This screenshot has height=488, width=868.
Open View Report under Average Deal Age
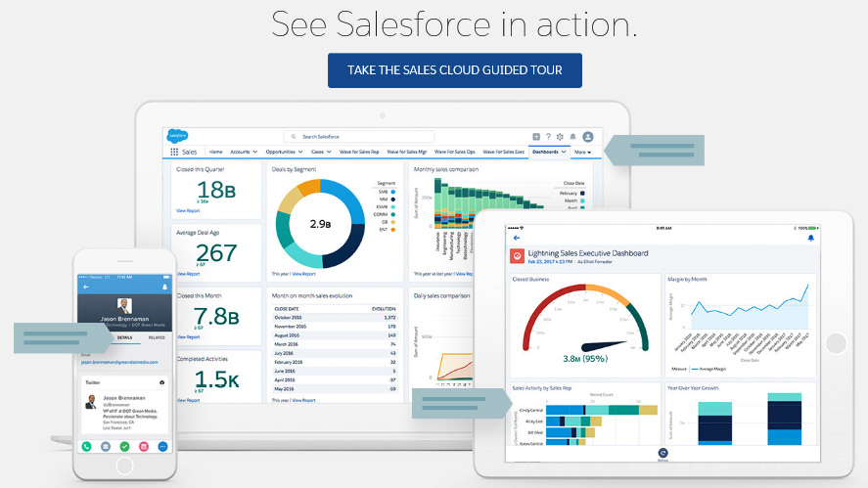(188, 274)
